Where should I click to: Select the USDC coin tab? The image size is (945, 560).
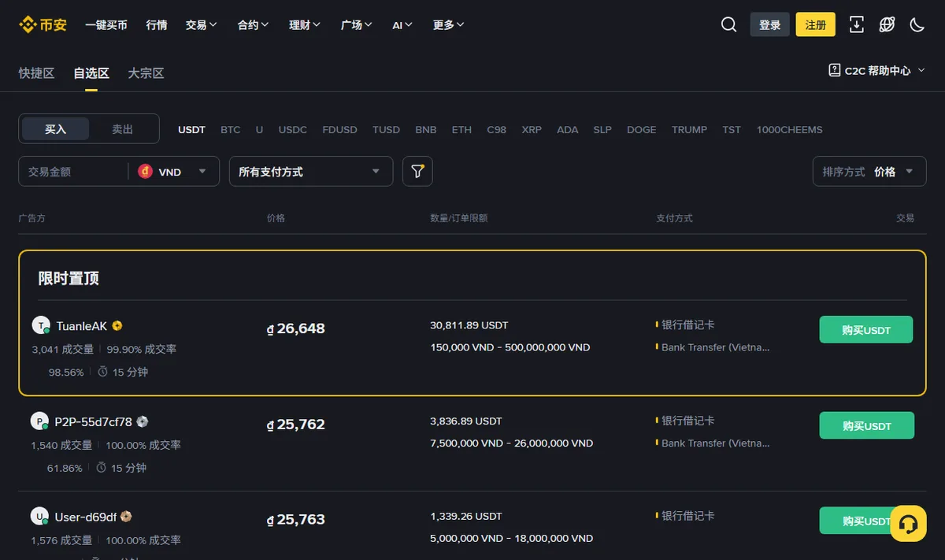[293, 129]
